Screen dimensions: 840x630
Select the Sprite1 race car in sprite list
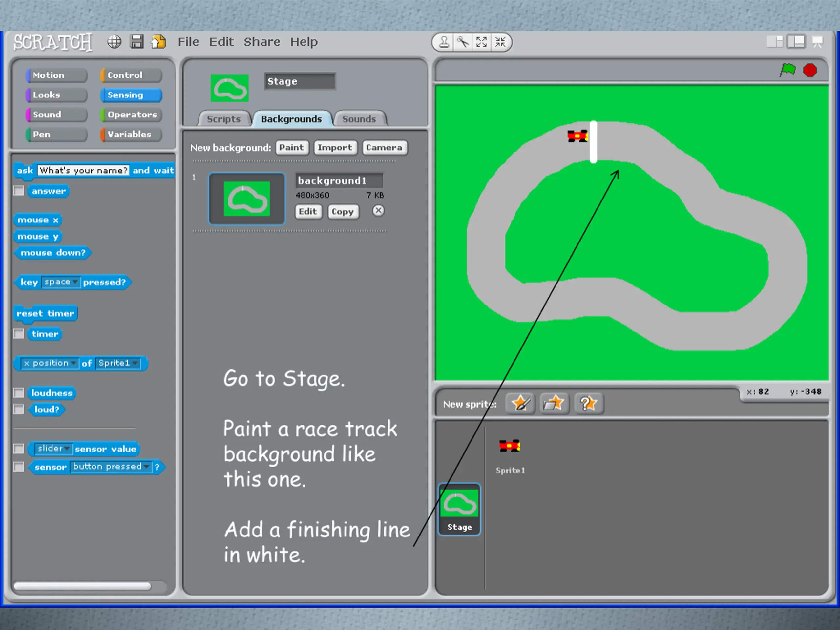(510, 456)
